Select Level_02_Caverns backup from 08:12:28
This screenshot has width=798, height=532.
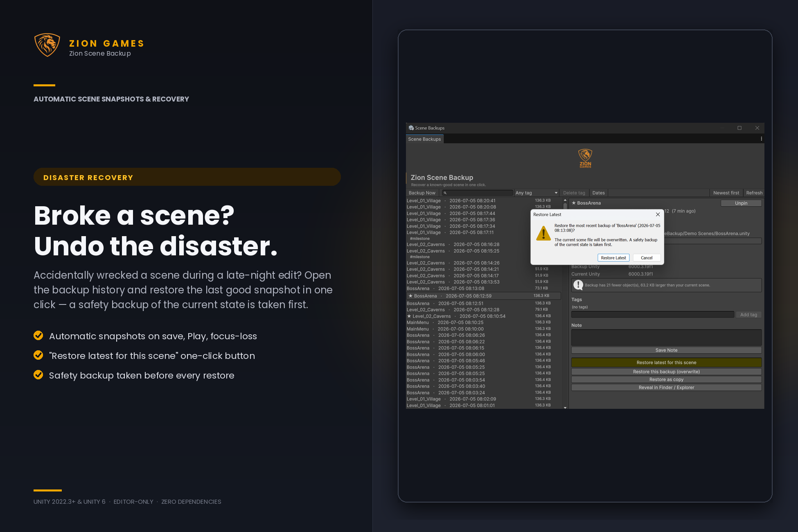point(483,310)
